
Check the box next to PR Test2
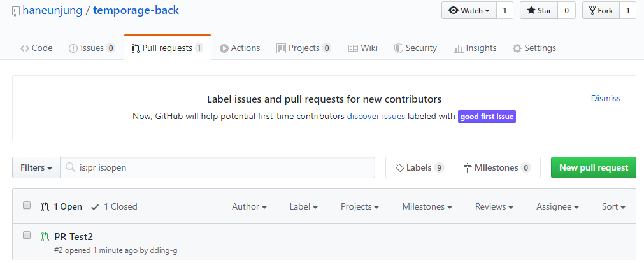point(27,235)
